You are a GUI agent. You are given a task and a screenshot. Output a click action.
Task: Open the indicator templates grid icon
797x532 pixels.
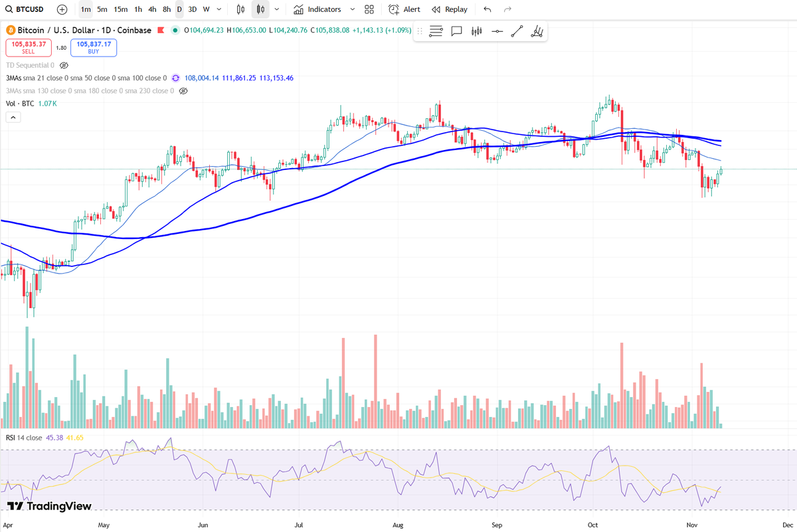pos(369,9)
